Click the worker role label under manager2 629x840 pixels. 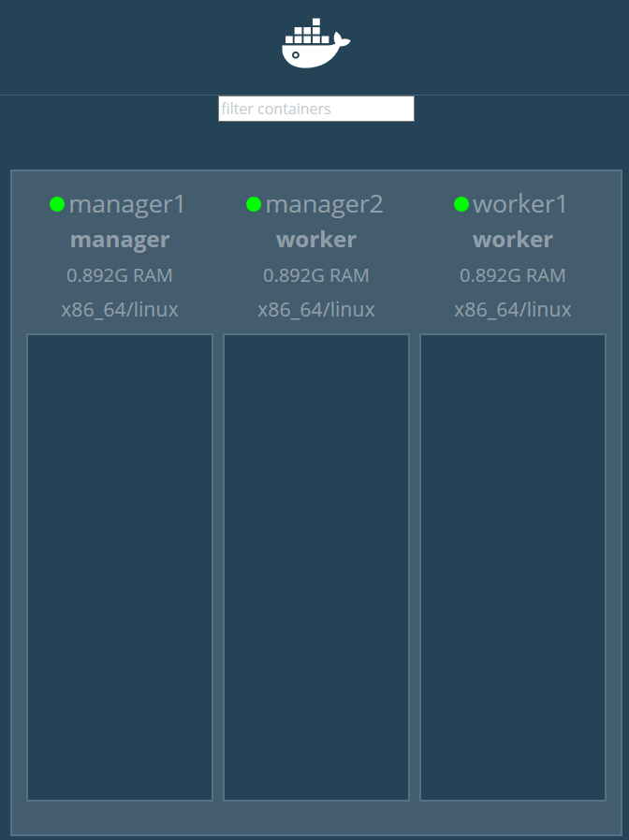tap(316, 240)
